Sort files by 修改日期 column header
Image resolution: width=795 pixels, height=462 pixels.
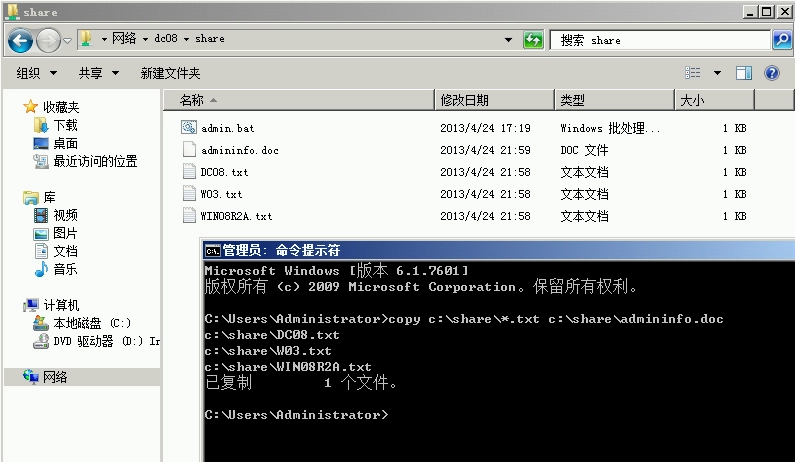(x=465, y=100)
